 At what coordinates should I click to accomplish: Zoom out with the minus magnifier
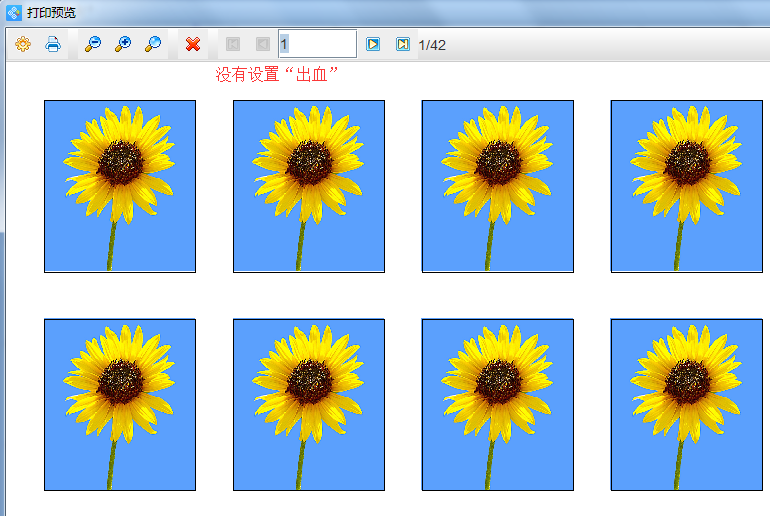pos(93,44)
